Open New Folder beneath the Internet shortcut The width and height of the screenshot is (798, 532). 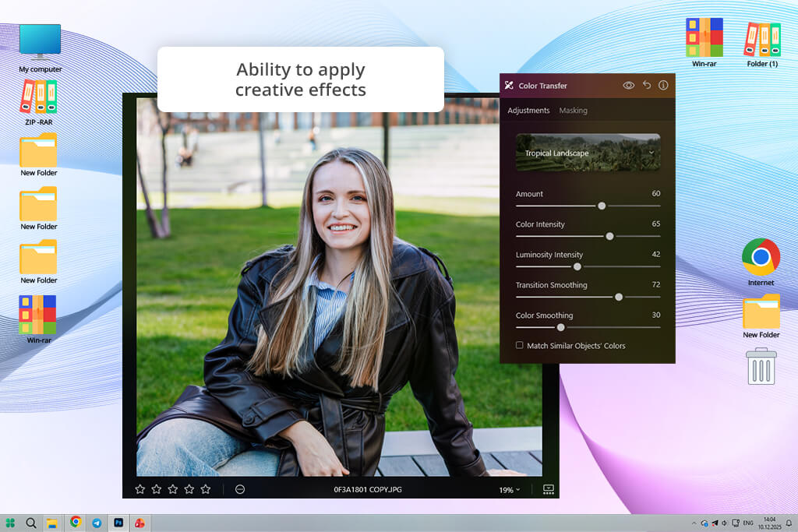pyautogui.click(x=761, y=316)
